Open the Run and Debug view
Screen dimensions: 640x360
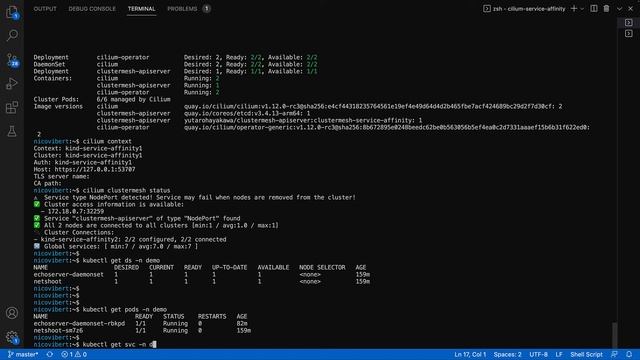pos(12,84)
